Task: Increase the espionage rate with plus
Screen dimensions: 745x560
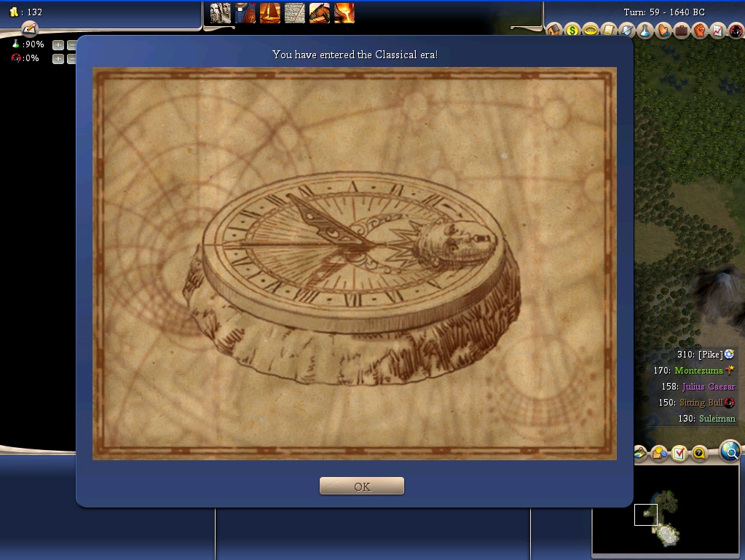Action: tap(58, 59)
